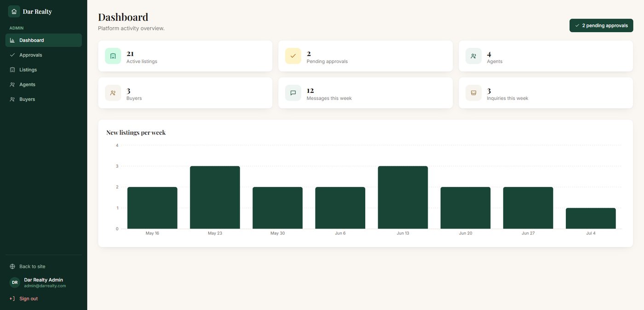
Task: Select the Jul 4 chart bar
Action: 591,218
